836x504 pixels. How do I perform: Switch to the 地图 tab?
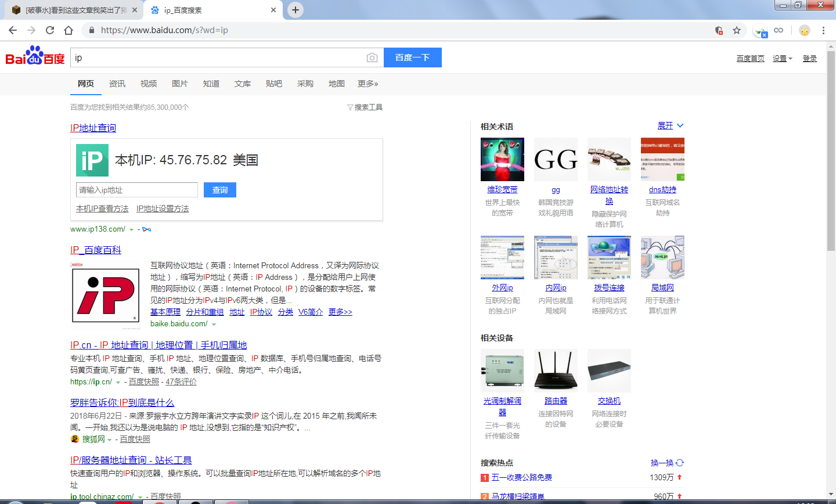[337, 84]
